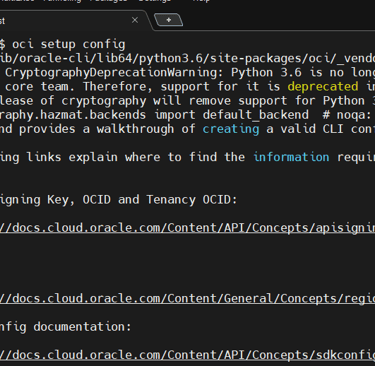Image resolution: width=375 pixels, height=366 pixels.
Task: Click the 'documentation:' heading text
Action: [x=82, y=327]
